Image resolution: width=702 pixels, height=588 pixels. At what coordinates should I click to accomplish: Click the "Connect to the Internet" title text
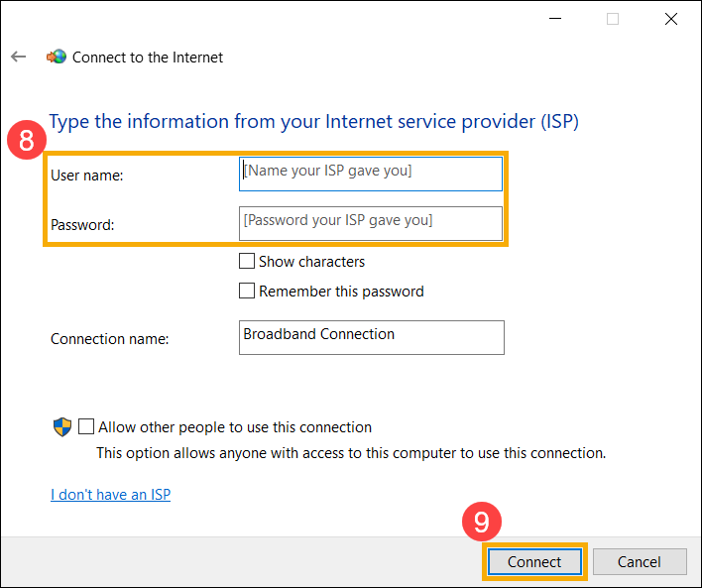tap(148, 58)
